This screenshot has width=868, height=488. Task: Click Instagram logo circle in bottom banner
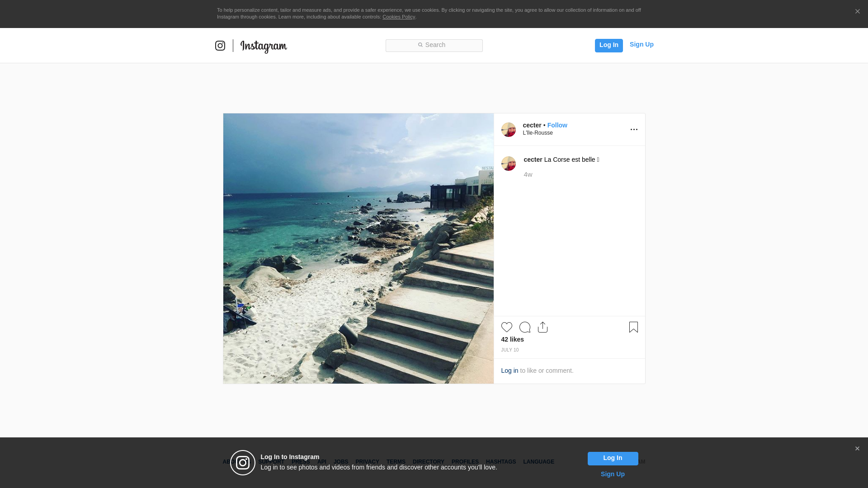243,463
